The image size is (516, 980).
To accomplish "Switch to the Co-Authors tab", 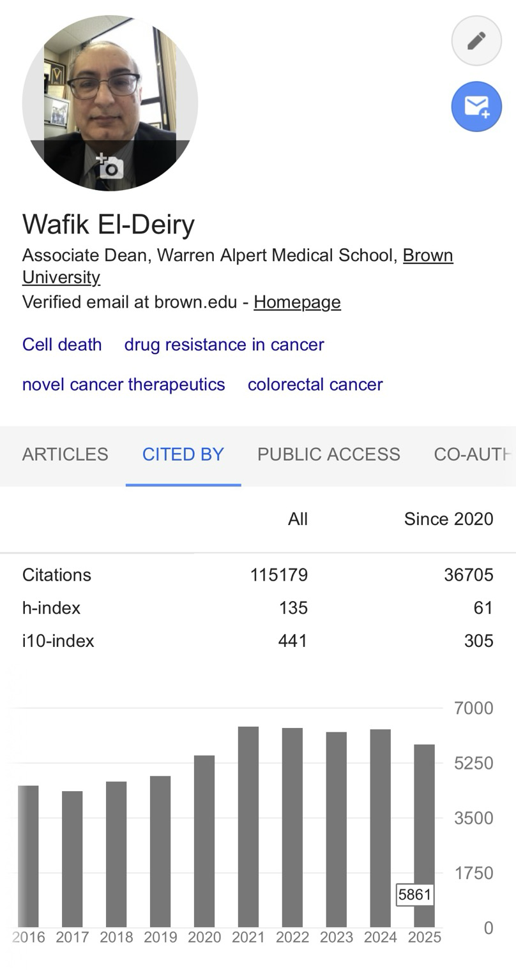I will pos(473,454).
